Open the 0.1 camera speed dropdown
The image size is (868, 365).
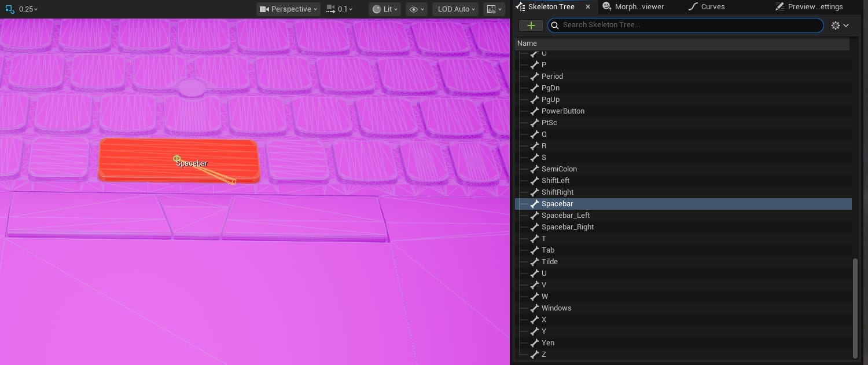pyautogui.click(x=339, y=9)
